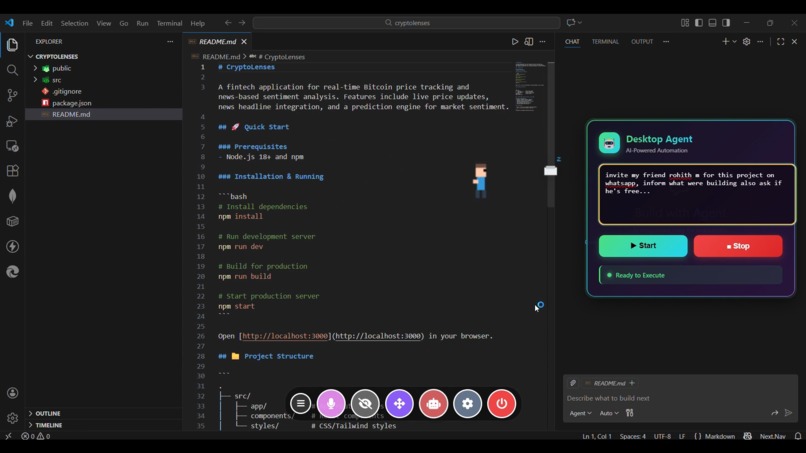
Task: Open editor More Actions ellipsis
Action: pyautogui.click(x=542, y=42)
